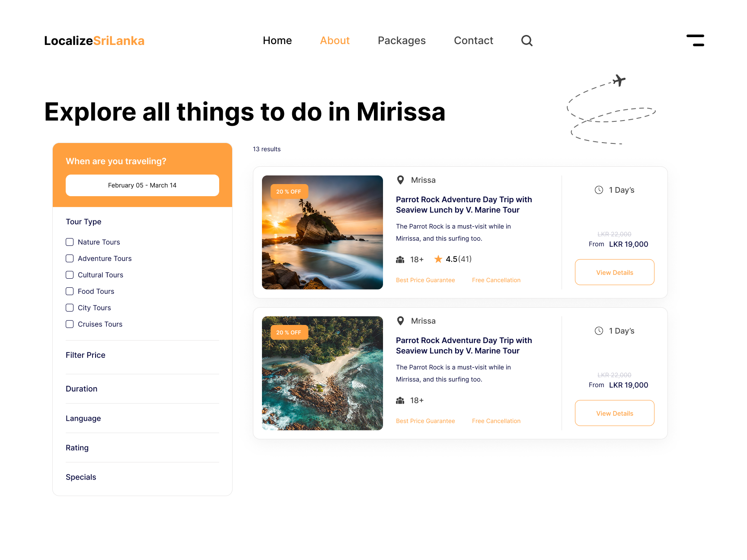Enable the Nature Tours checkbox

(x=70, y=242)
